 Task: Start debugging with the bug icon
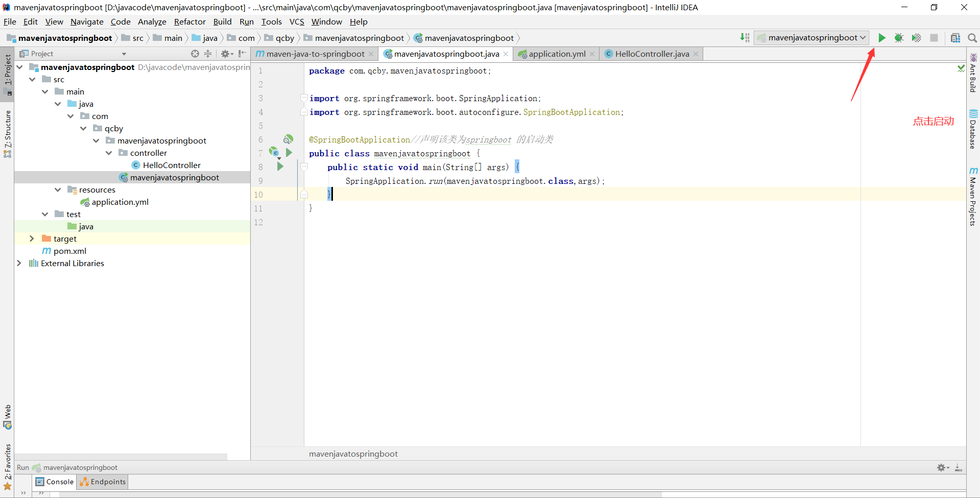tap(899, 38)
